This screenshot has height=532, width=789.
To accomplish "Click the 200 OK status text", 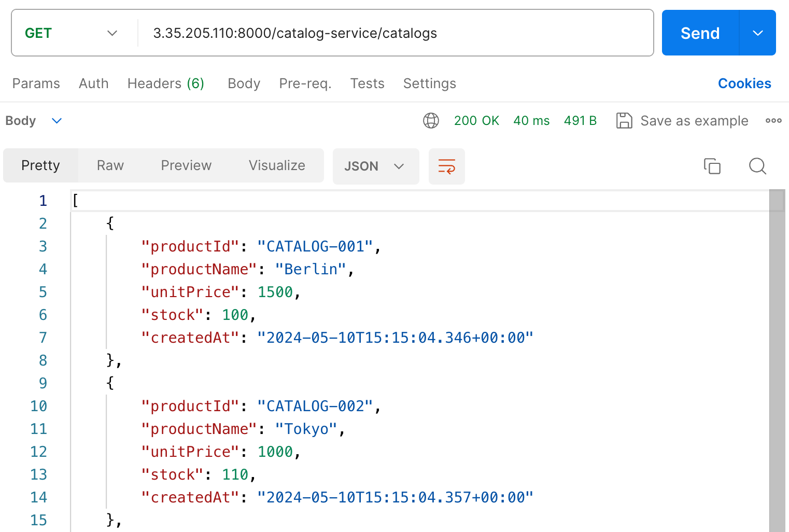I will point(476,121).
